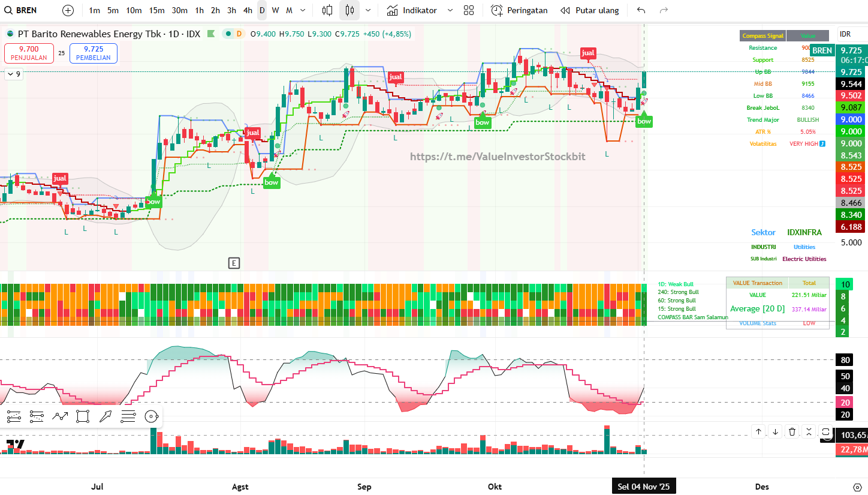Open the Indikator panel
Screen dimensions: 868x495
[x=412, y=10]
